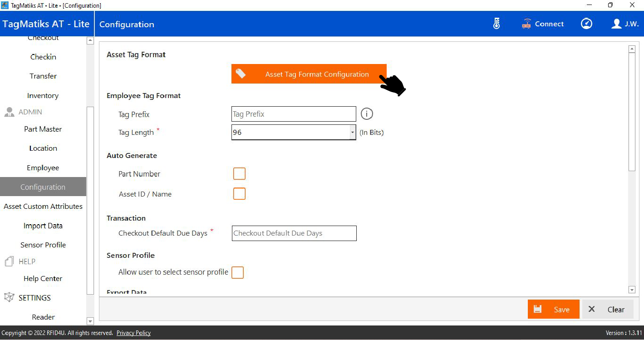Click the SETTINGS section cube icon

tap(9, 297)
